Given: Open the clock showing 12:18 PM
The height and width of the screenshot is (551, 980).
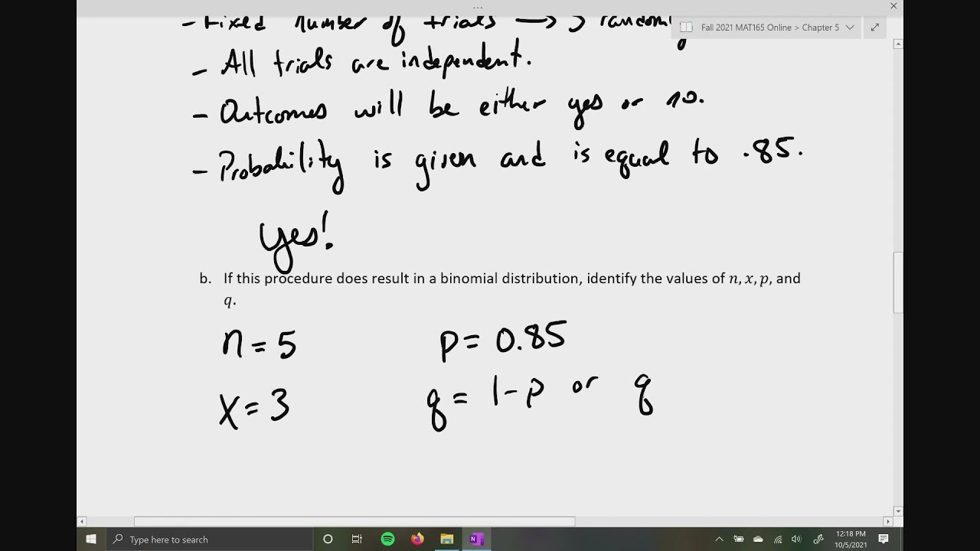Looking at the screenshot, I should 851,539.
